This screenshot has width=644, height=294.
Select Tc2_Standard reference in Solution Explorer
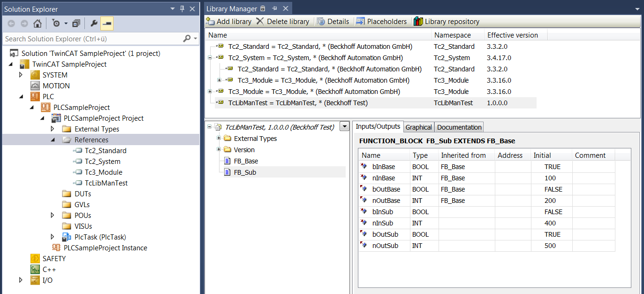pos(106,150)
